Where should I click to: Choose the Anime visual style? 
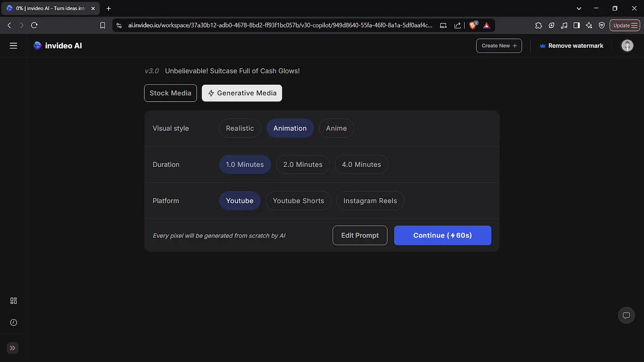[x=336, y=128]
